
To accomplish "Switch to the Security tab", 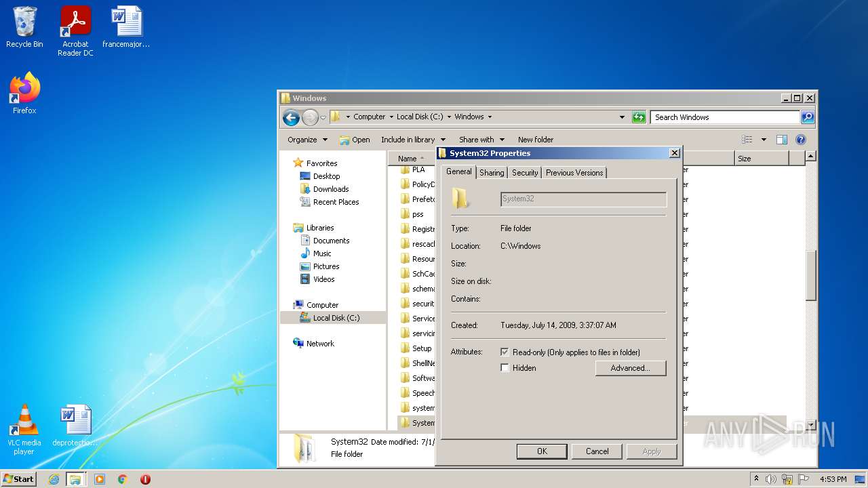I will tap(525, 173).
